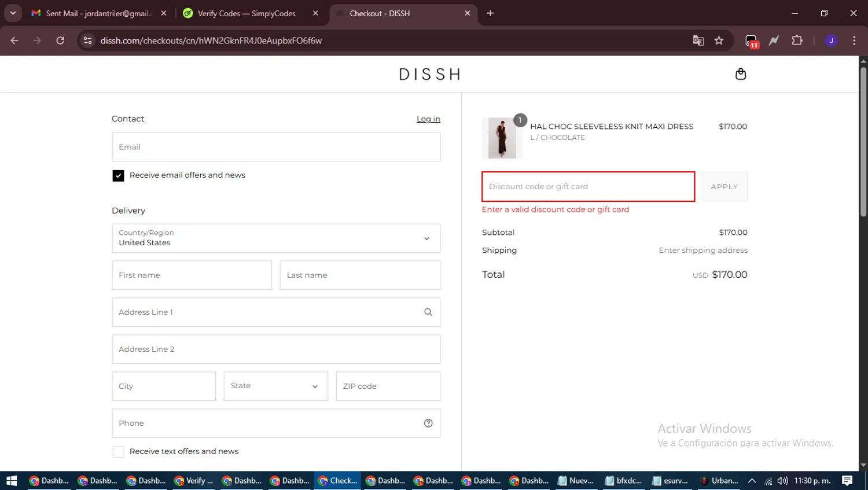Viewport: 868px width, 490px height.
Task: Click the taskbar clock showing 11:30 p. m.
Action: tap(812, 481)
